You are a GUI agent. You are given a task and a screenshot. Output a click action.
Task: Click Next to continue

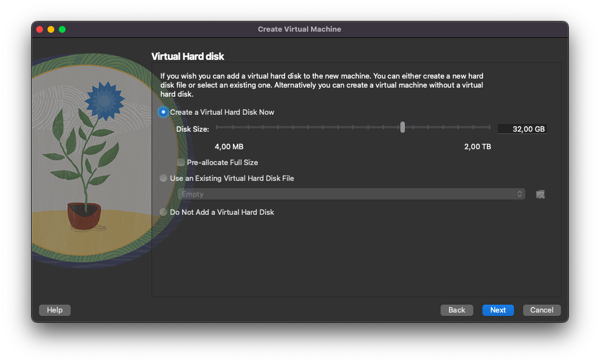coord(498,310)
